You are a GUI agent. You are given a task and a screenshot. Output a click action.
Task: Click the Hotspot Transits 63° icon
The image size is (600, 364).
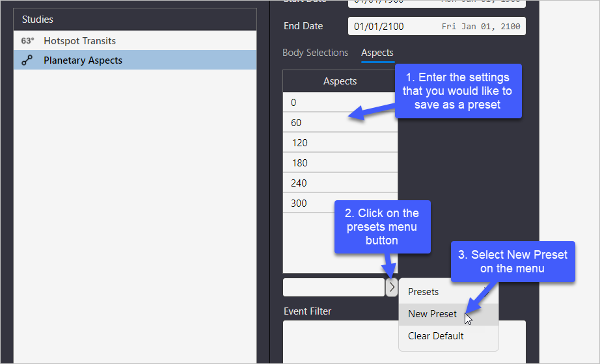[x=27, y=40]
